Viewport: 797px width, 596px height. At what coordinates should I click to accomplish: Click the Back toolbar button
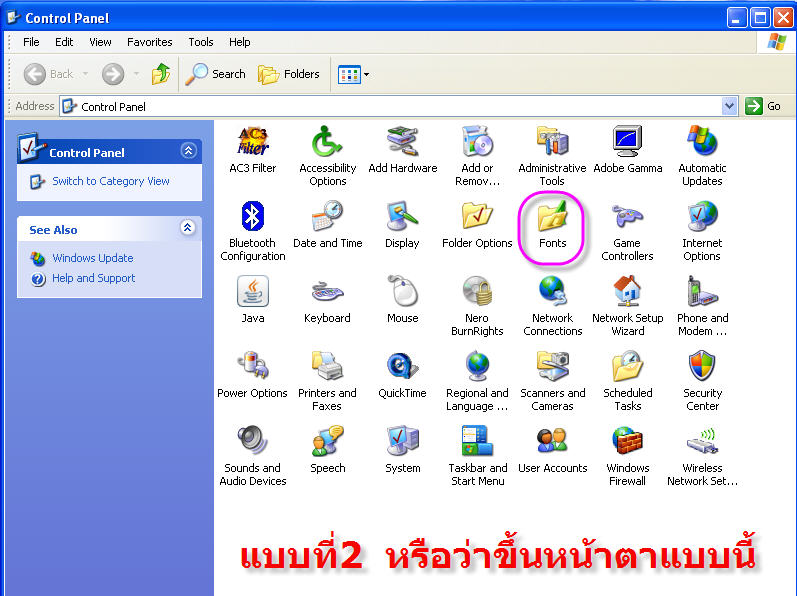(x=49, y=74)
